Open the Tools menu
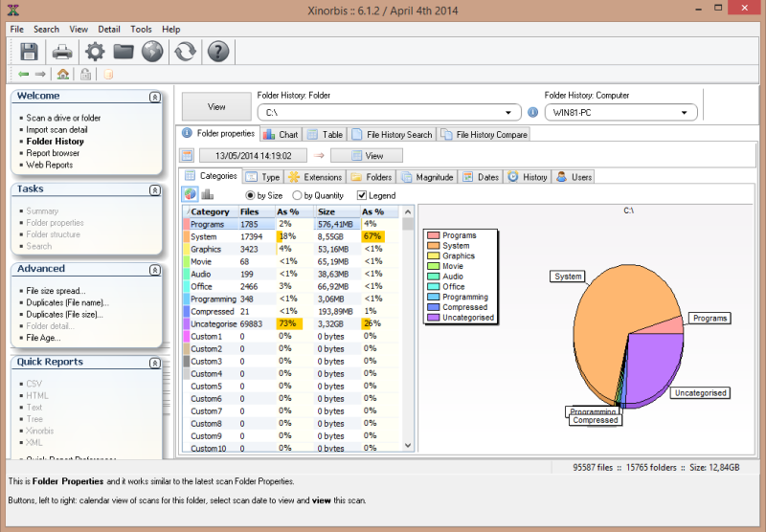This screenshot has height=532, width=766. tap(141, 30)
